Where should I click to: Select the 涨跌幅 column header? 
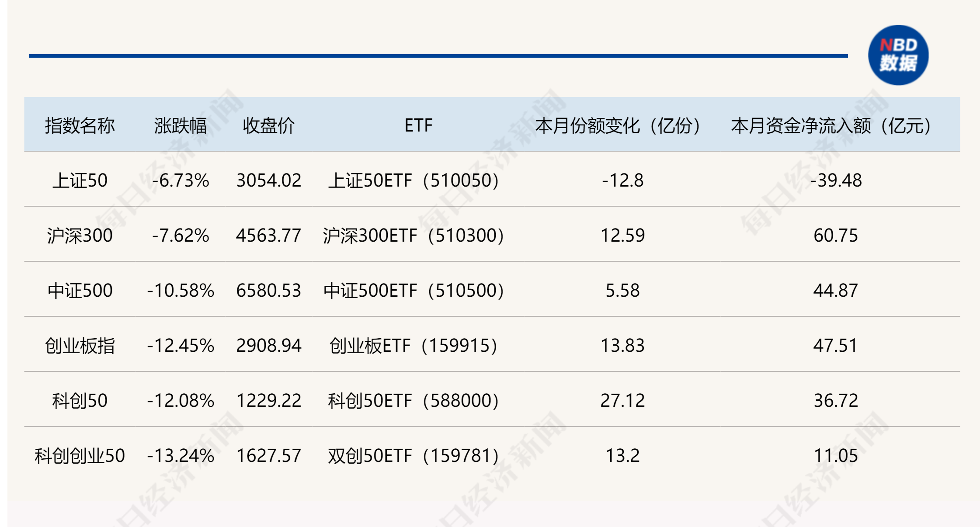point(180,125)
